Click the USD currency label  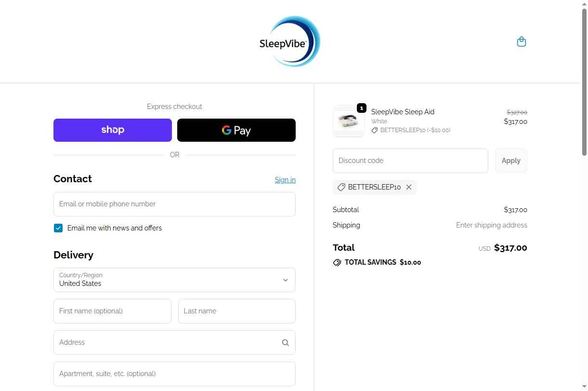click(x=484, y=249)
